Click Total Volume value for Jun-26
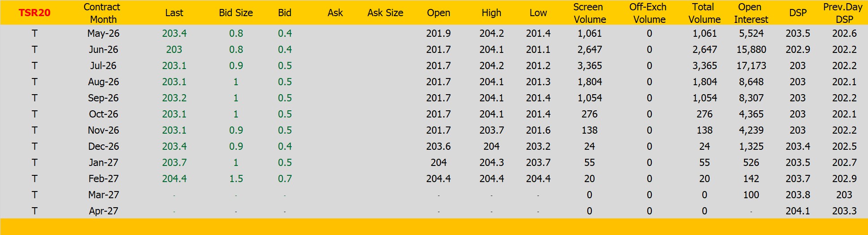 coord(705,50)
